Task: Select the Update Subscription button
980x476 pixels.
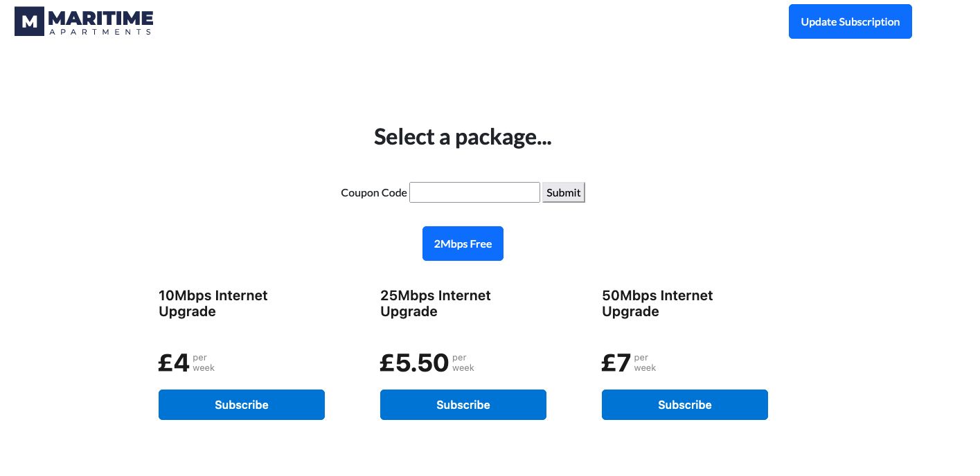Action: click(x=850, y=21)
